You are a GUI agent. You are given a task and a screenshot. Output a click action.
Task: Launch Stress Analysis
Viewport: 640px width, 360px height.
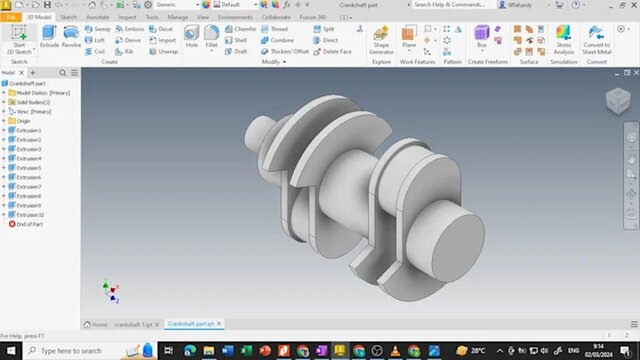[x=564, y=40]
